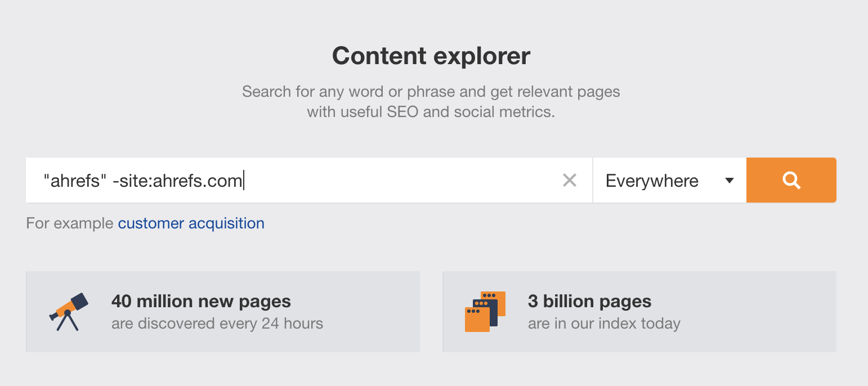Open the Everywhere search scope dropdown
The height and width of the screenshot is (386, 868).
(668, 180)
